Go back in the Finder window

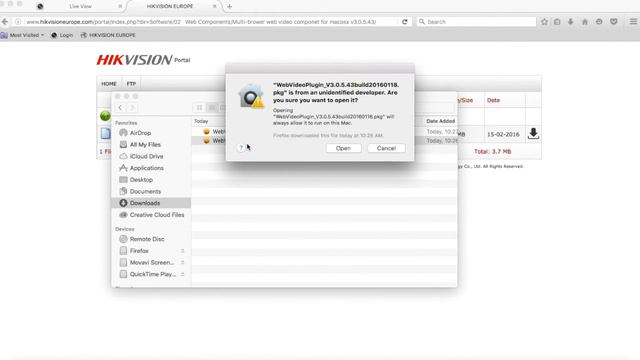tap(120, 108)
